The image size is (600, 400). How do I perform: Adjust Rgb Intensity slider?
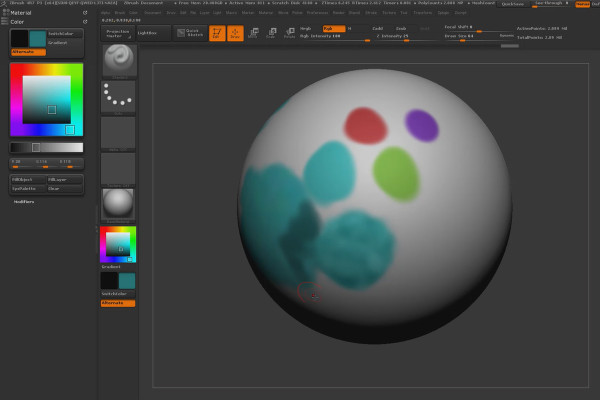[335, 37]
